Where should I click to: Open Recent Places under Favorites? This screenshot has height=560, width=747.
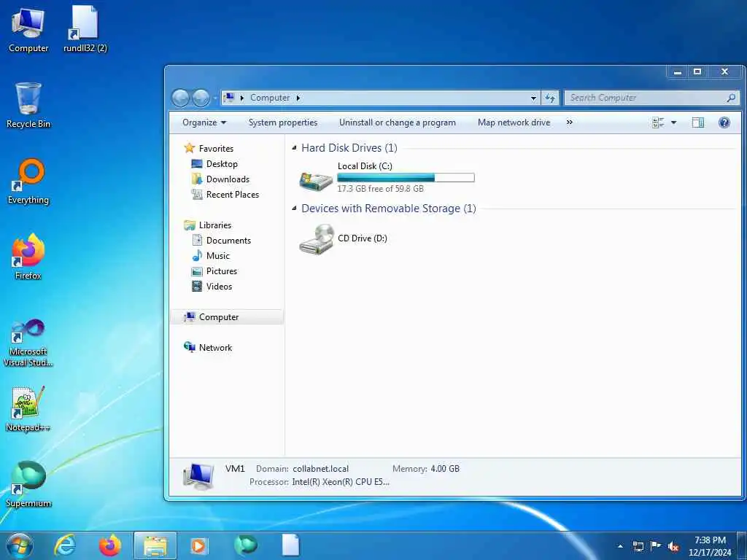[x=233, y=194]
